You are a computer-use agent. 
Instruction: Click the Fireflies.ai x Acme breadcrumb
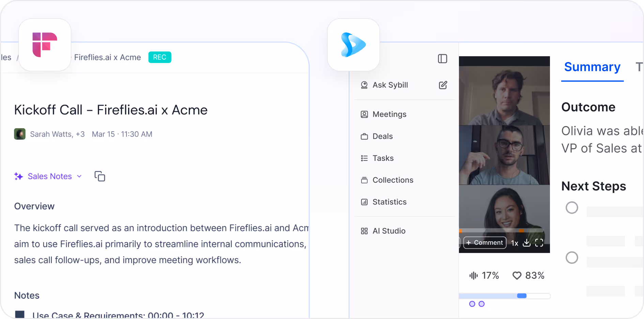(108, 57)
